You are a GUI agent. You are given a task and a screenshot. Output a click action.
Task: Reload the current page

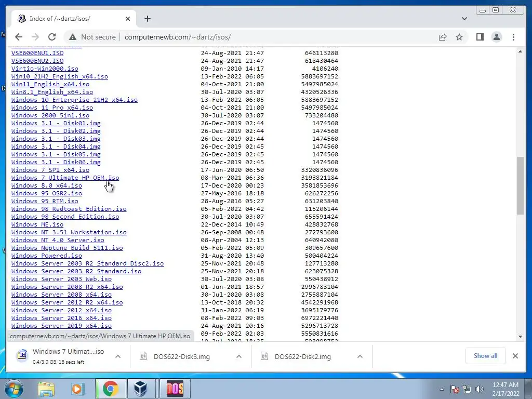click(52, 37)
